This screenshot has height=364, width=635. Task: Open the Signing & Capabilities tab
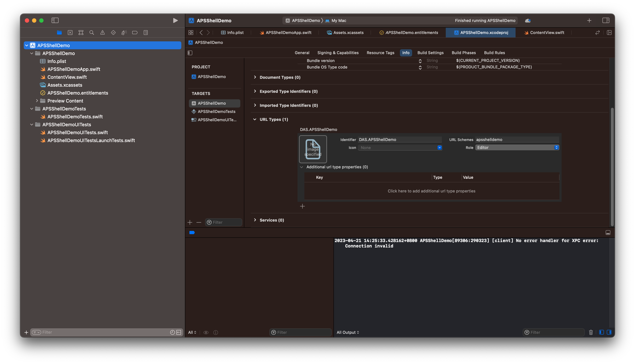coord(338,53)
